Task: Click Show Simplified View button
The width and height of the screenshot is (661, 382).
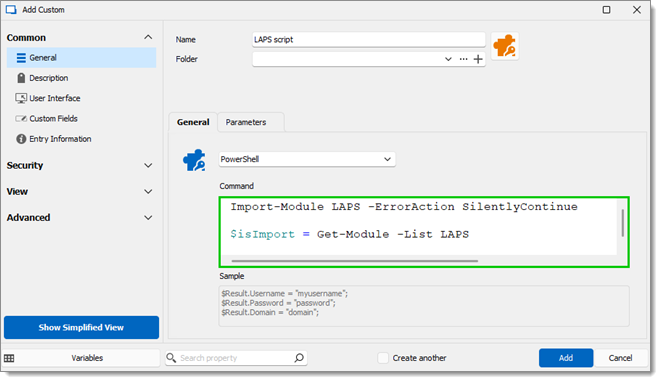Action: [81, 328]
